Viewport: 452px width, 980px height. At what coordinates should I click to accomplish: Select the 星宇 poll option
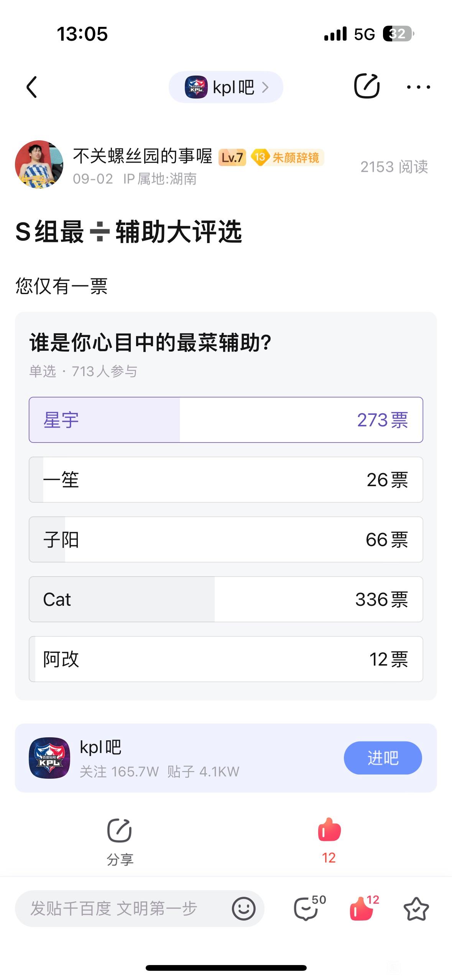226,420
